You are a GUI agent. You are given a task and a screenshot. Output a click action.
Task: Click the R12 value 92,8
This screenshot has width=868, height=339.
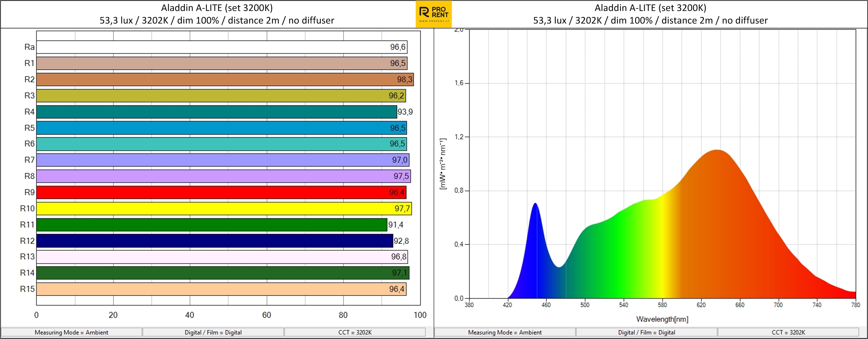[401, 241]
